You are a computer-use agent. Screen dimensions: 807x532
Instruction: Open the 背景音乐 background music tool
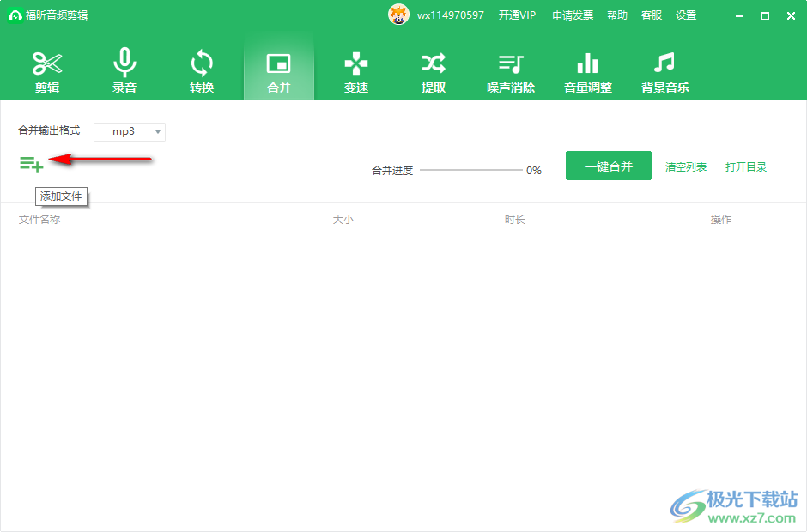665,71
